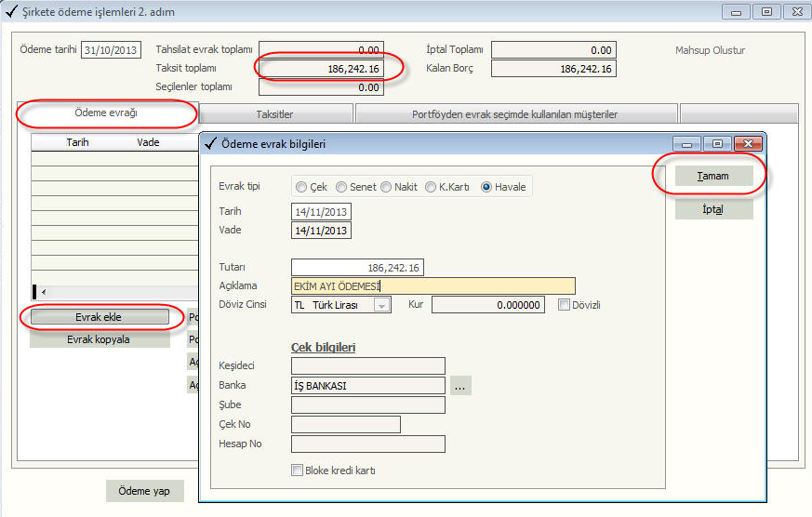The width and height of the screenshot is (812, 517).
Task: Switch to the Taksitler tab
Action: (274, 114)
